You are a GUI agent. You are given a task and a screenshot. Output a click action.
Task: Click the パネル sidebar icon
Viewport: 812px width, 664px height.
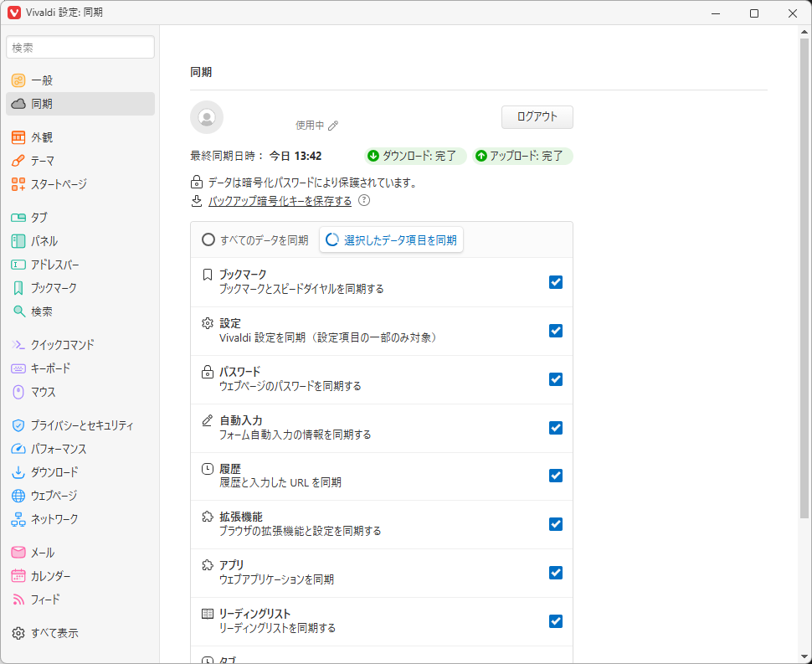point(18,241)
